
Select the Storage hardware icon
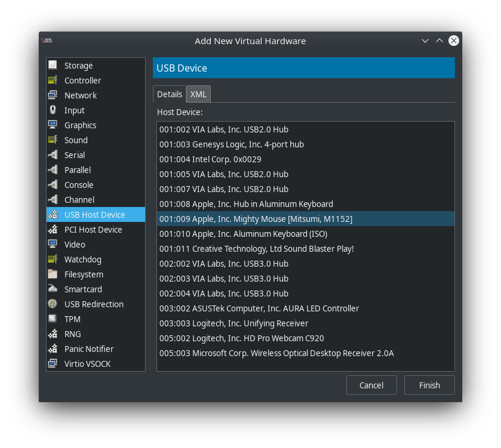point(53,65)
